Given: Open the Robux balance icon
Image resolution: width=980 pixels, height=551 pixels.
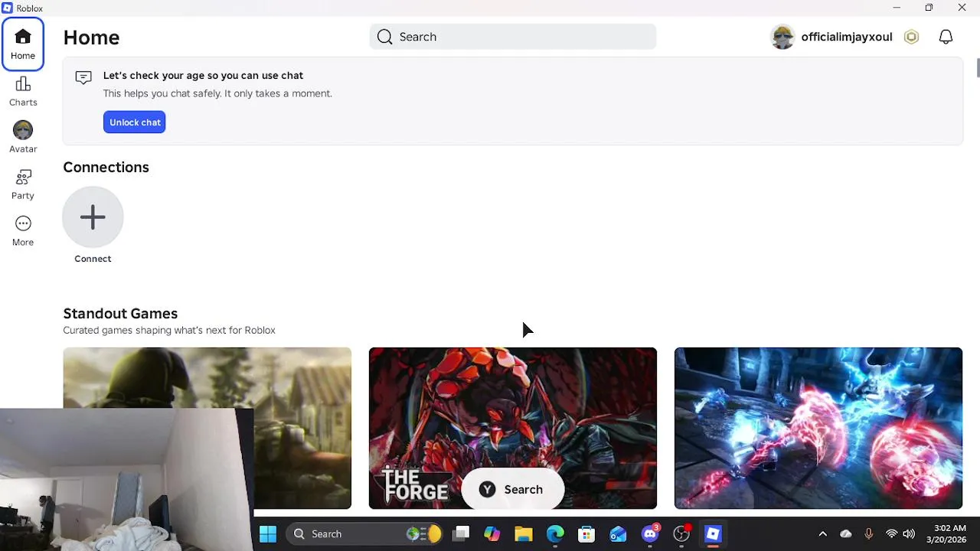Looking at the screenshot, I should 911,37.
